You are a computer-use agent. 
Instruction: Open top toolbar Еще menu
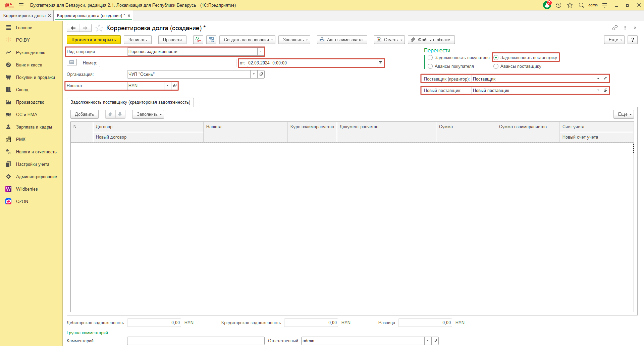614,40
